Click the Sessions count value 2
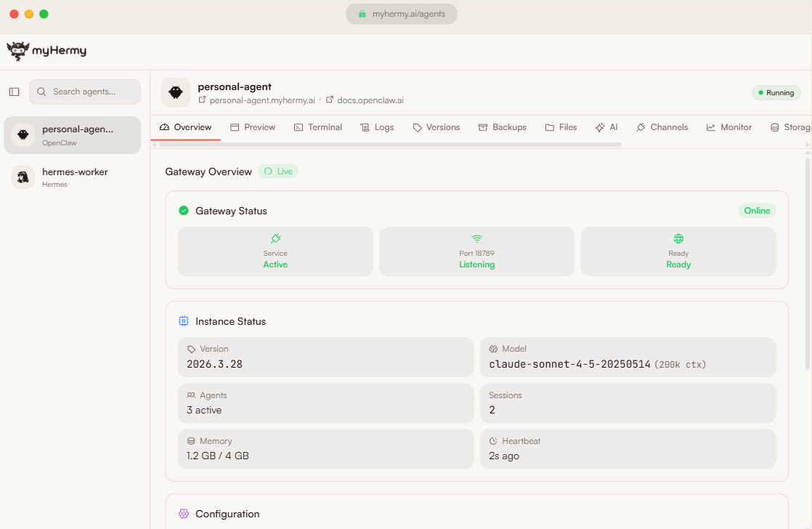Viewport: 812px width, 529px height. click(x=492, y=410)
